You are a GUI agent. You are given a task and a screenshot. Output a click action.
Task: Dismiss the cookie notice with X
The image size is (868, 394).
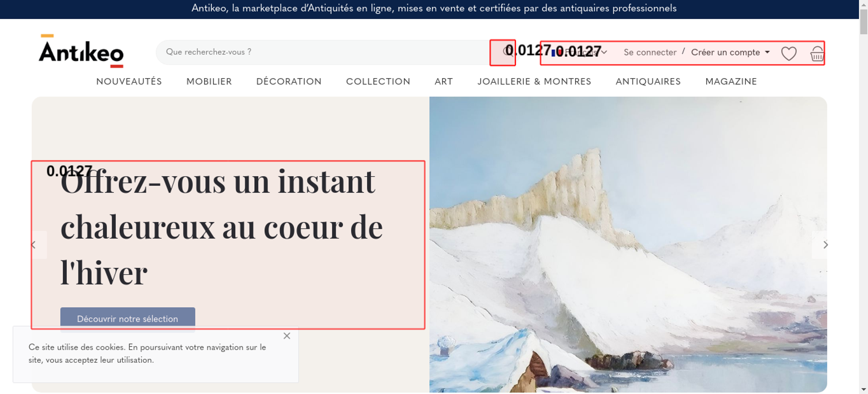coord(287,336)
